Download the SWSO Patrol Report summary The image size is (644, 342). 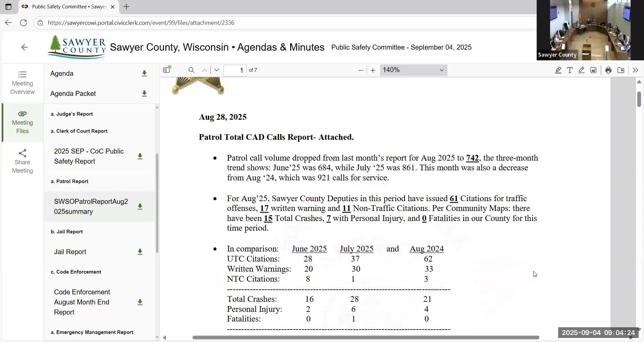[x=140, y=207]
